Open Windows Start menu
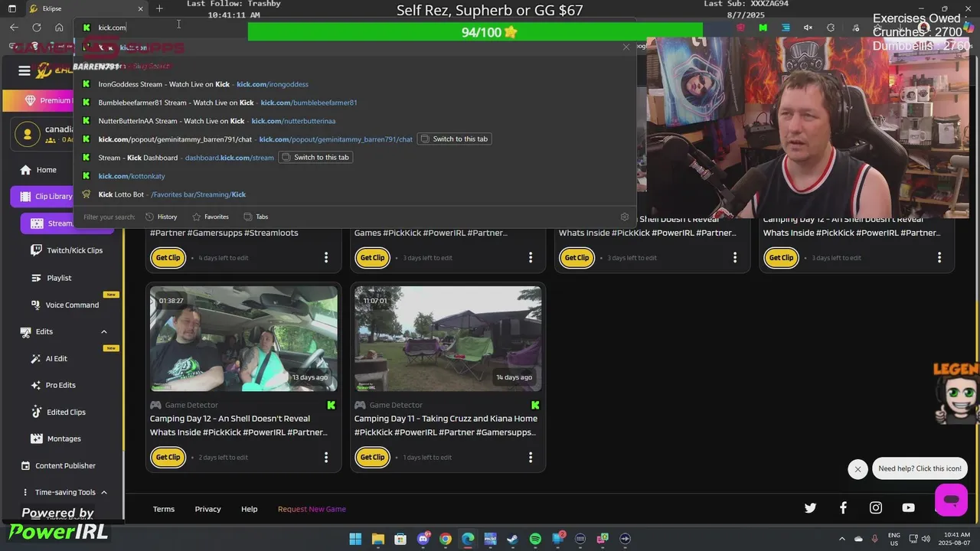Image resolution: width=980 pixels, height=551 pixels. coord(355,539)
